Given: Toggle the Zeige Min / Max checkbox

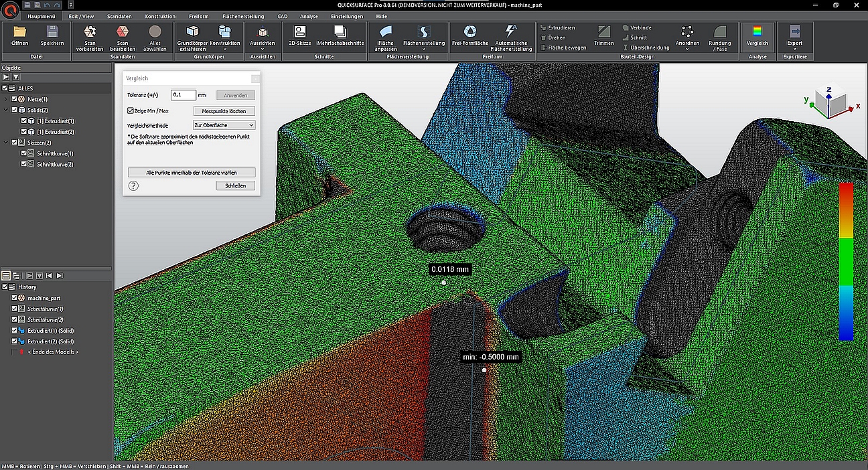Looking at the screenshot, I should pos(131,110).
